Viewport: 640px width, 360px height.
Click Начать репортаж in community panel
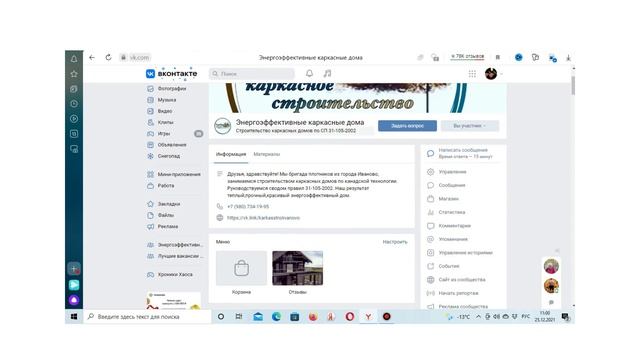point(452,293)
